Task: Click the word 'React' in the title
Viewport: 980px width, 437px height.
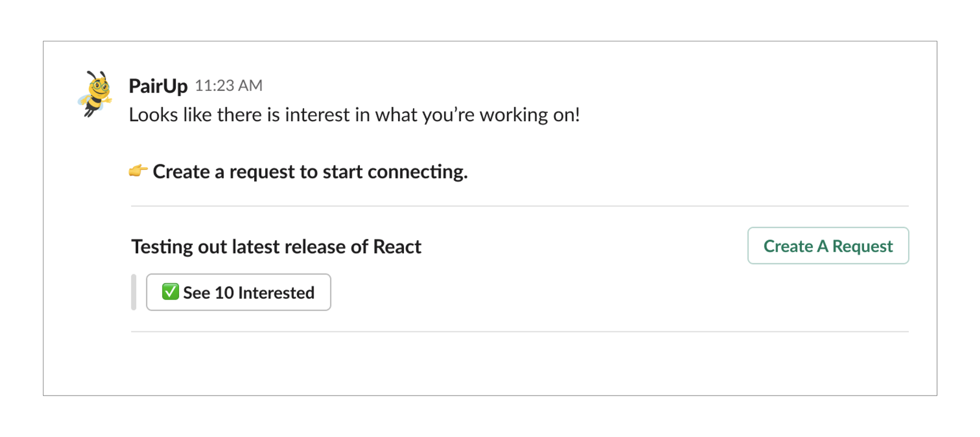Action: (397, 247)
